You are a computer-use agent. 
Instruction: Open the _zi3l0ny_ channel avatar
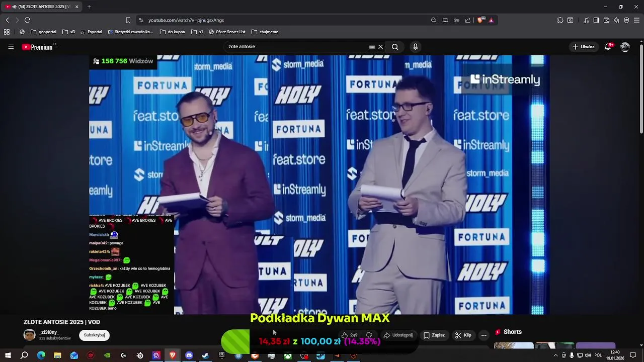click(x=30, y=335)
